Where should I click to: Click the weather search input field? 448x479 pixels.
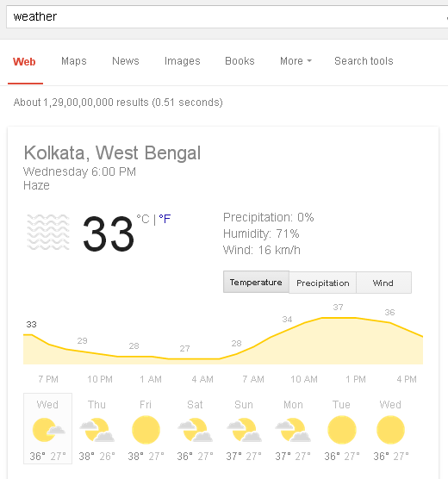pos(227,17)
